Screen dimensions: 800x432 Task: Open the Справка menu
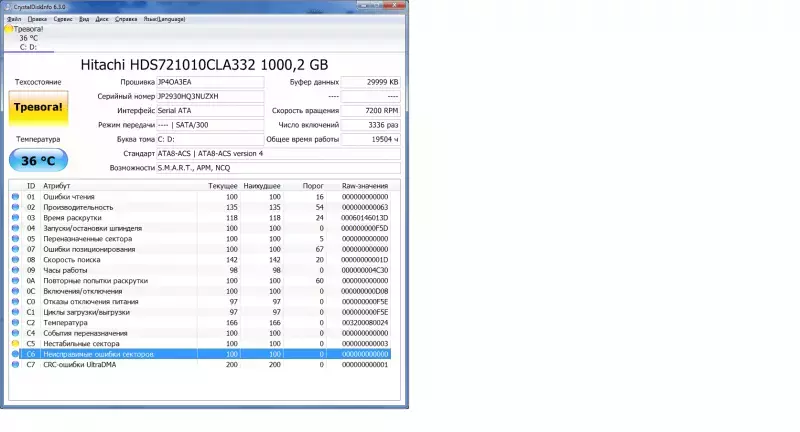(126, 19)
